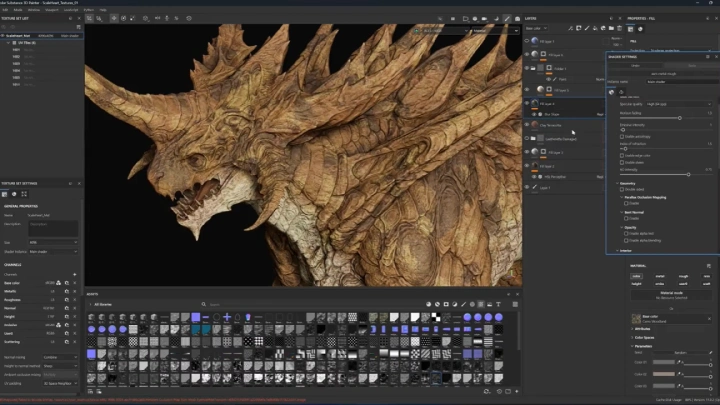Toggle the color channel button in Material
This screenshot has width=720, height=405.
coord(636,276)
